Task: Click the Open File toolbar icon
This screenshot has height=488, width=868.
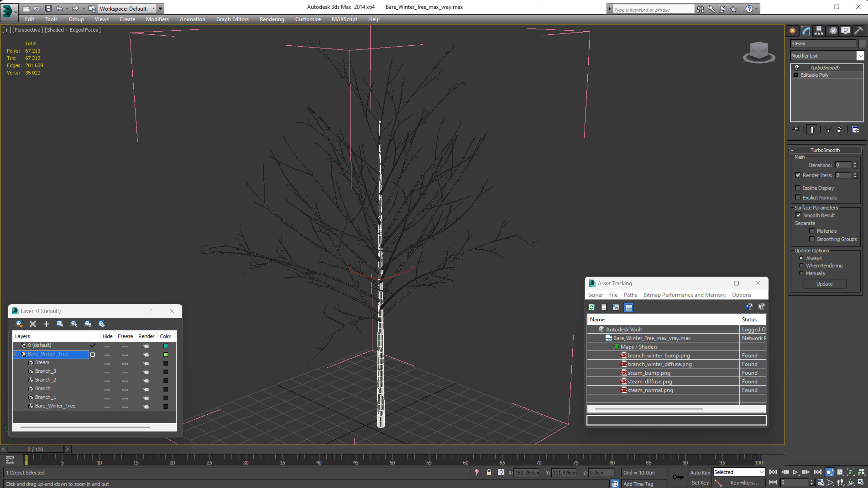Action: pos(37,9)
